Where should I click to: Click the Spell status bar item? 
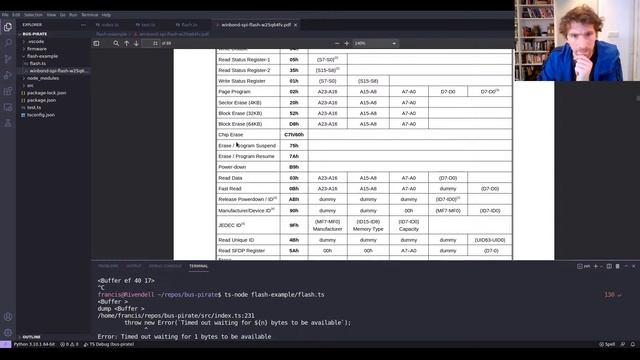coord(607,344)
